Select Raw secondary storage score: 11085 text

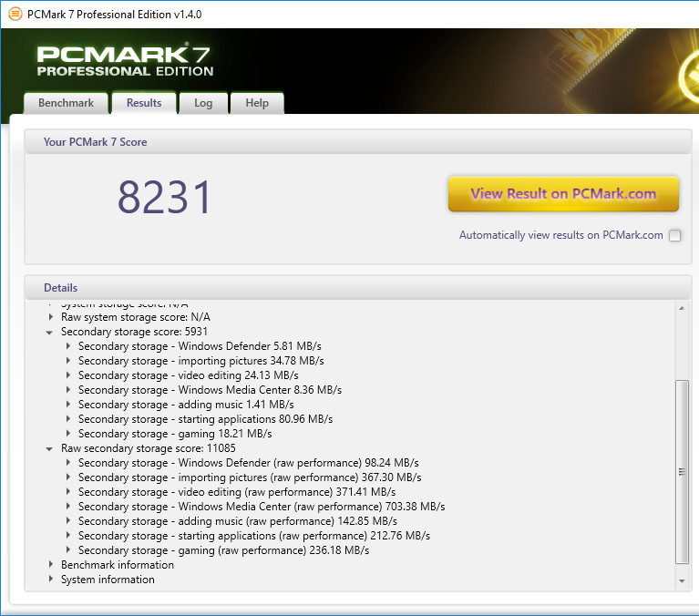(x=149, y=448)
